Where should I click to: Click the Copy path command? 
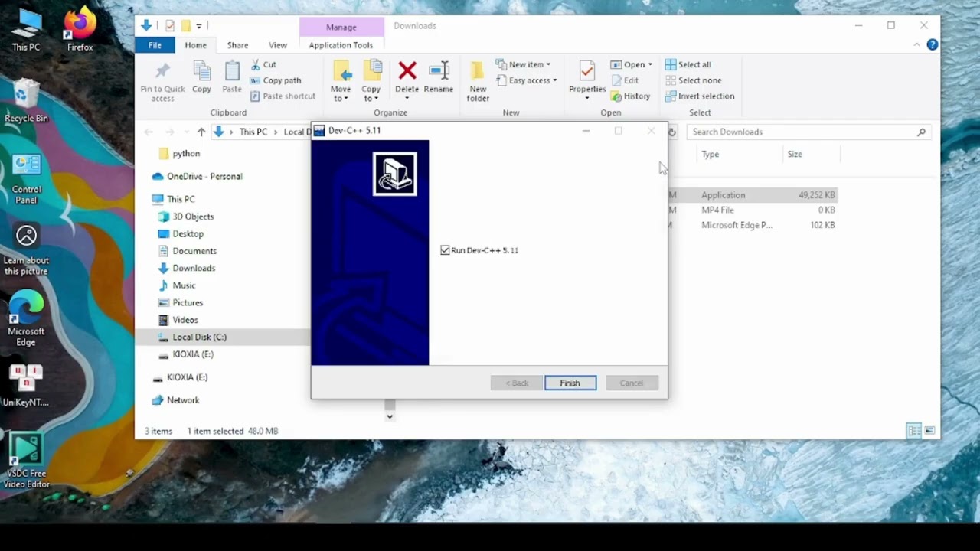276,80
